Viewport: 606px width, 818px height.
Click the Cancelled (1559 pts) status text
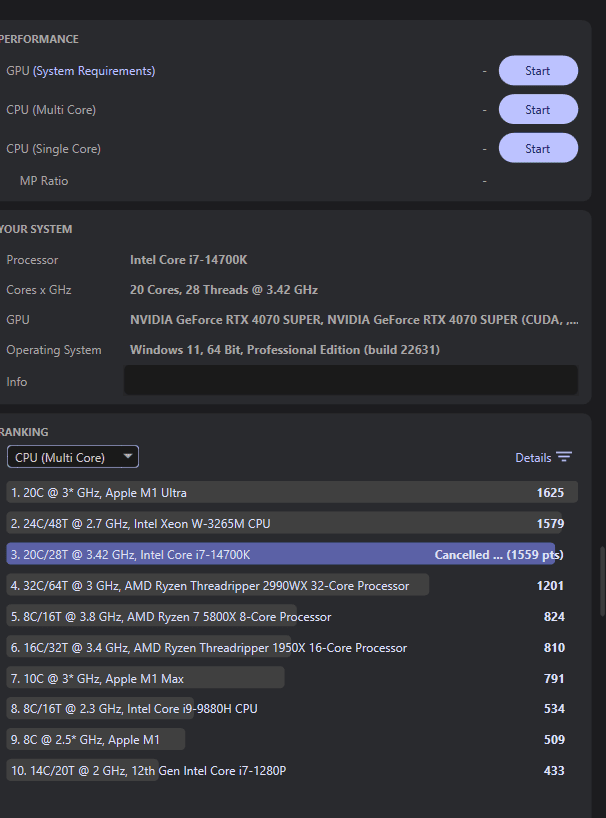tap(499, 555)
